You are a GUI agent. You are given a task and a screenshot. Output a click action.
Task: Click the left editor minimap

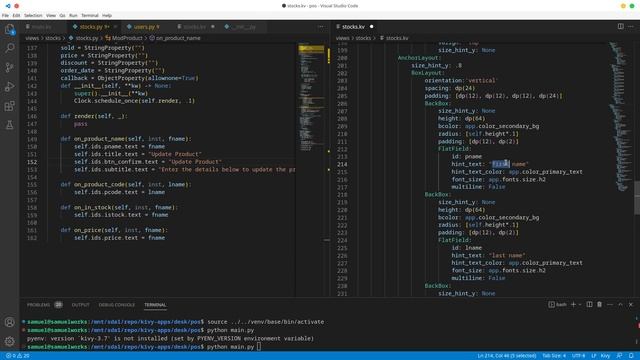(x=311, y=98)
